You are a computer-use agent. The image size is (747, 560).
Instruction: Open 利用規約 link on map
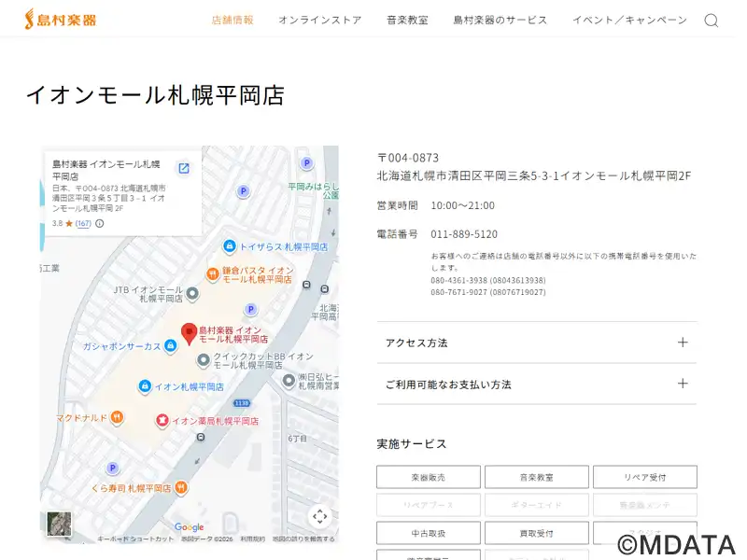coord(252,539)
